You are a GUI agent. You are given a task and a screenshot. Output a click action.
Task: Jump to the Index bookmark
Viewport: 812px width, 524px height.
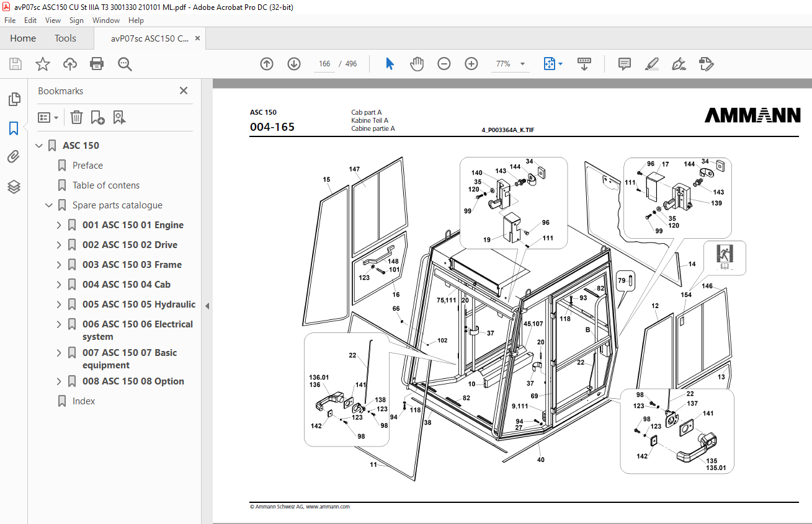84,401
